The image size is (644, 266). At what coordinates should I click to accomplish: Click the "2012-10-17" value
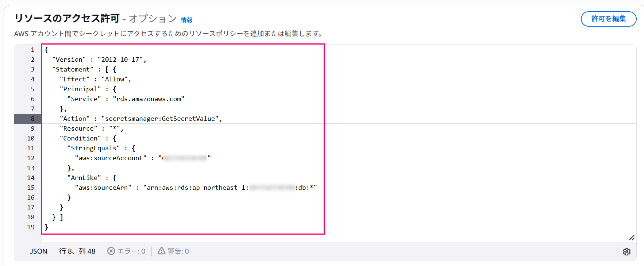click(x=120, y=59)
